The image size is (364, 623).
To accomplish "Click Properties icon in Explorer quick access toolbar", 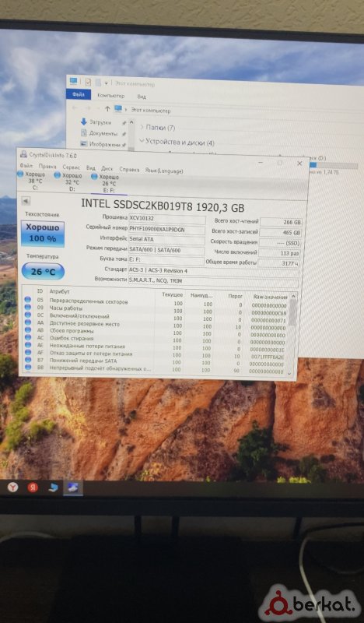I will click(x=88, y=82).
